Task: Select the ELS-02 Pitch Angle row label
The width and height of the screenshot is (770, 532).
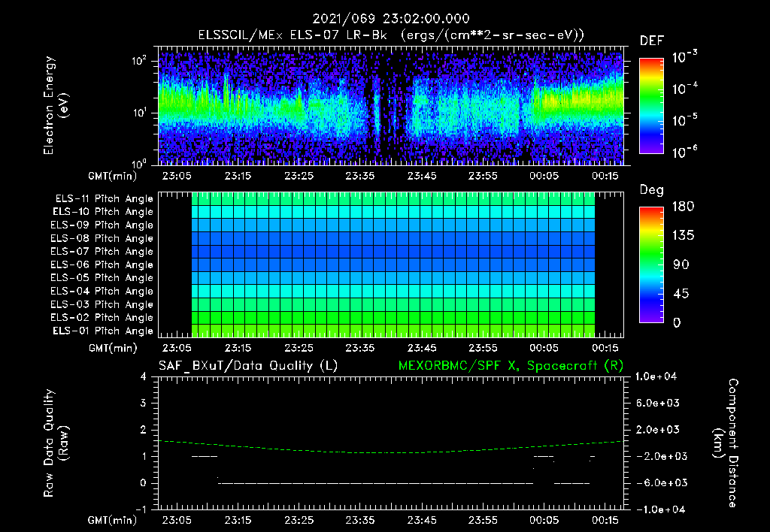Action: pos(102,318)
